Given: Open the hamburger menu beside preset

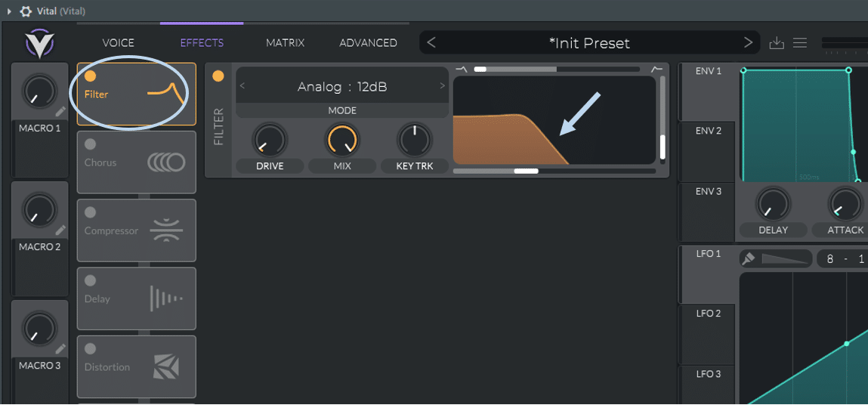Looking at the screenshot, I should (x=799, y=42).
